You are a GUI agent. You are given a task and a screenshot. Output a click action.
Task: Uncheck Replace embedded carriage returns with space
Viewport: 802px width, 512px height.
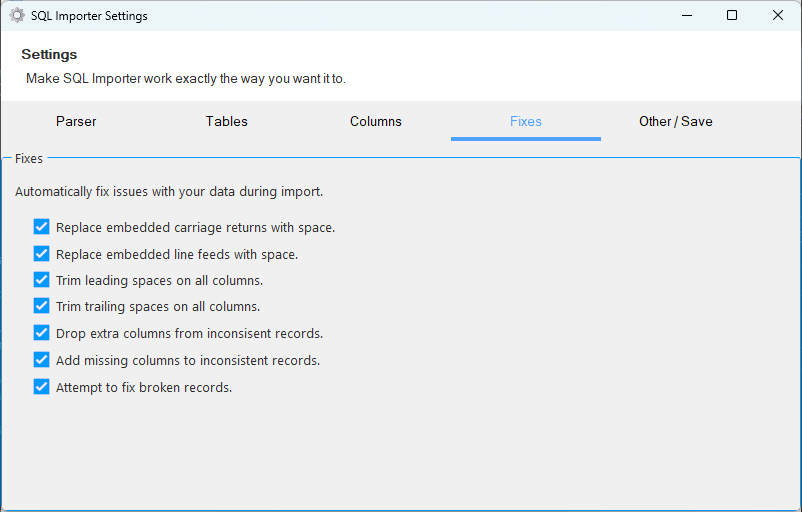pos(41,227)
